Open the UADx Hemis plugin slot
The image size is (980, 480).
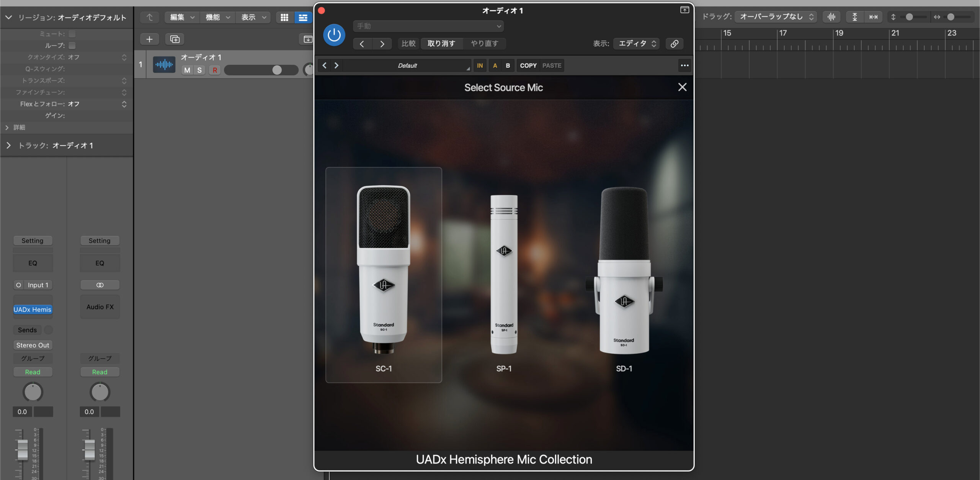point(33,310)
